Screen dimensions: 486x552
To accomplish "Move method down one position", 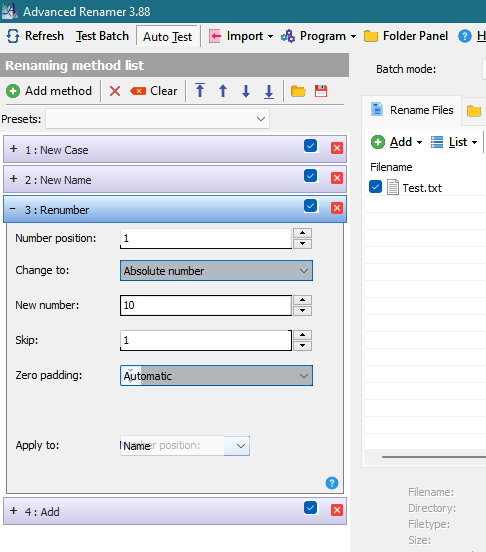I will coord(246,91).
